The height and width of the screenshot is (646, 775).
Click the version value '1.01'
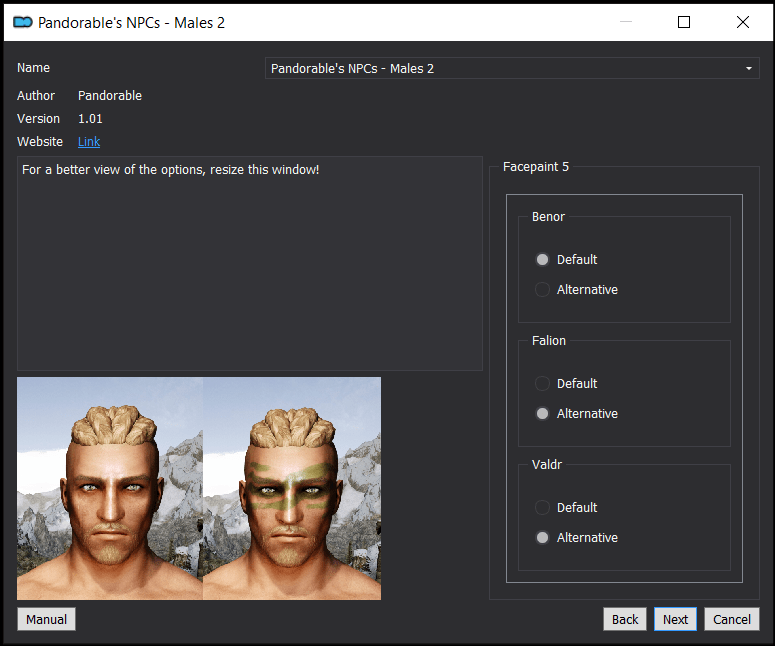click(x=90, y=119)
